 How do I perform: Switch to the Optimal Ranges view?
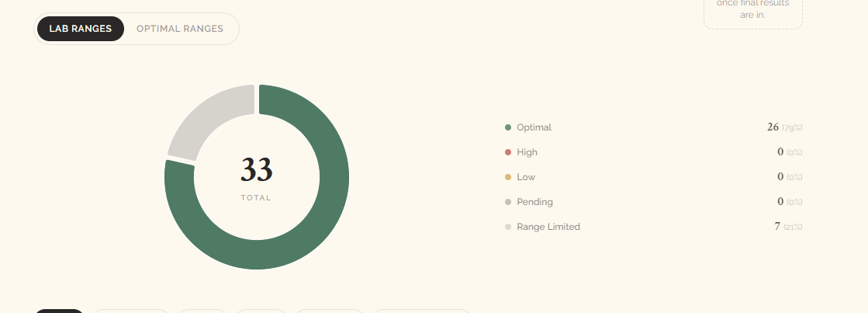click(180, 29)
